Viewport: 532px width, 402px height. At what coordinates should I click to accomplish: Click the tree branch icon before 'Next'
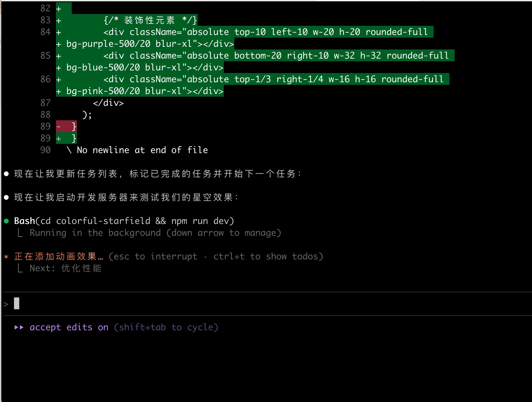pyautogui.click(x=21, y=268)
